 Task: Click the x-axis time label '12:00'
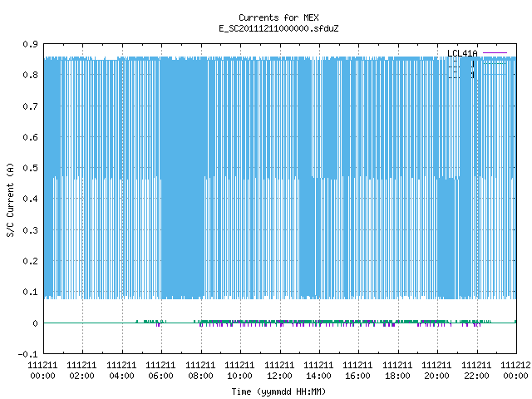[x=279, y=376]
